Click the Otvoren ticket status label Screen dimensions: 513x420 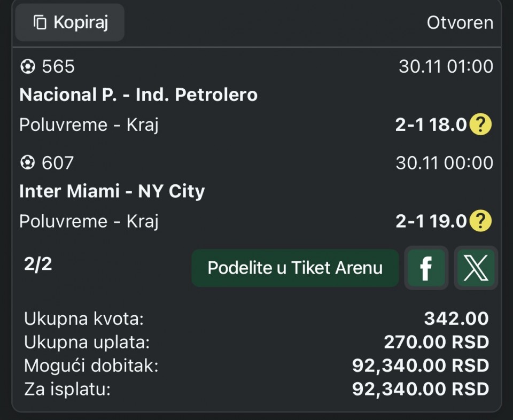460,23
